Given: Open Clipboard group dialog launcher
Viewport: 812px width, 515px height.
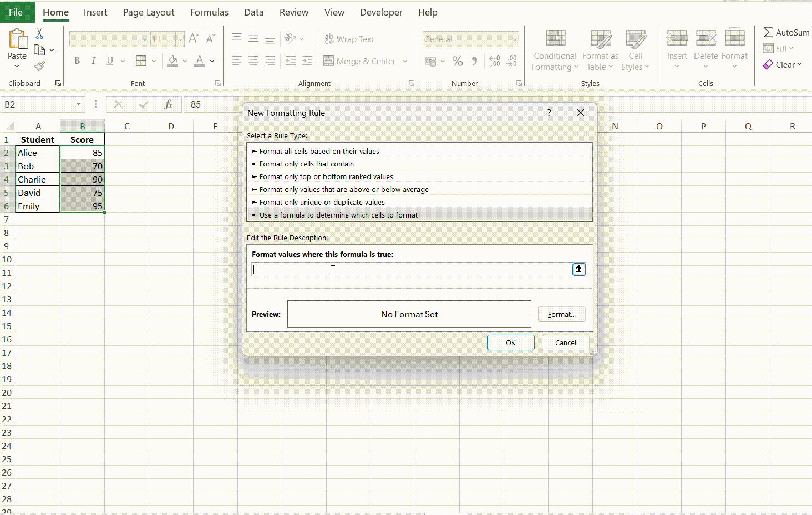Looking at the screenshot, I should point(58,83).
